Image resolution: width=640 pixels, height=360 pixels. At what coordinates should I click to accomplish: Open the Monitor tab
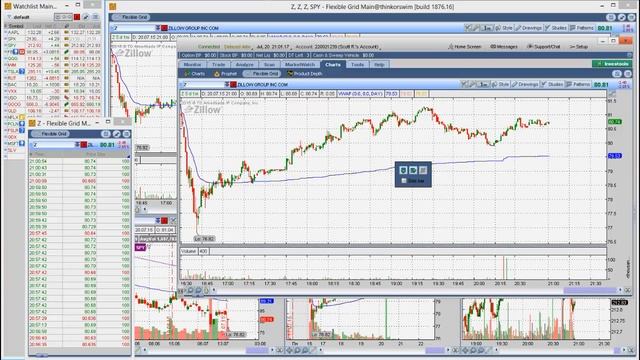tap(192, 64)
